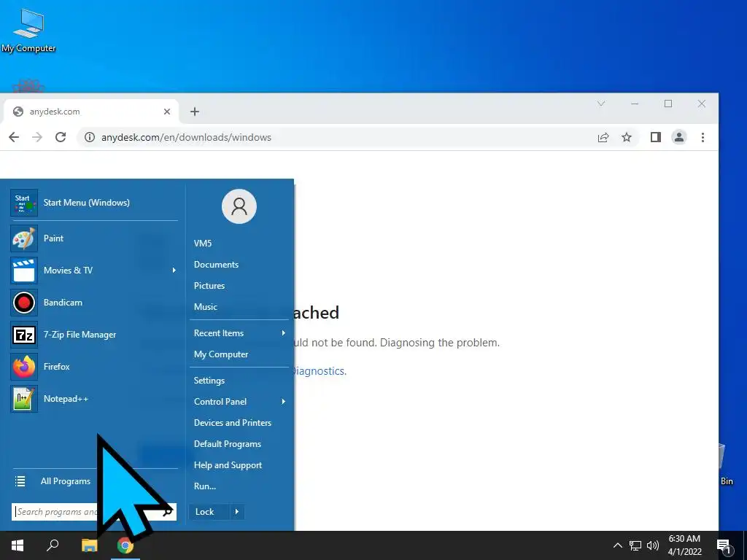Viewport: 747px width, 560px height.
Task: Expand power options arrow beside Lock
Action: [x=237, y=511]
